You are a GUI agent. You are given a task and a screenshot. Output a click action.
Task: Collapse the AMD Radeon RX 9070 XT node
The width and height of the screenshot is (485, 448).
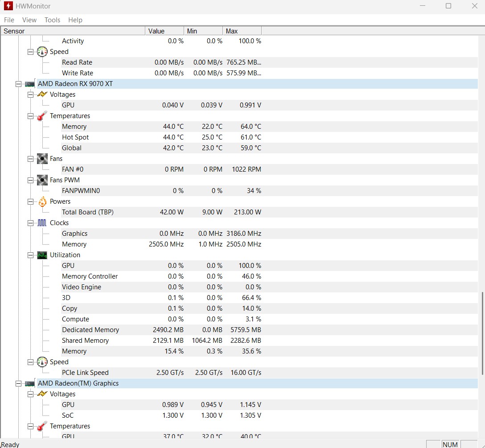(x=19, y=84)
